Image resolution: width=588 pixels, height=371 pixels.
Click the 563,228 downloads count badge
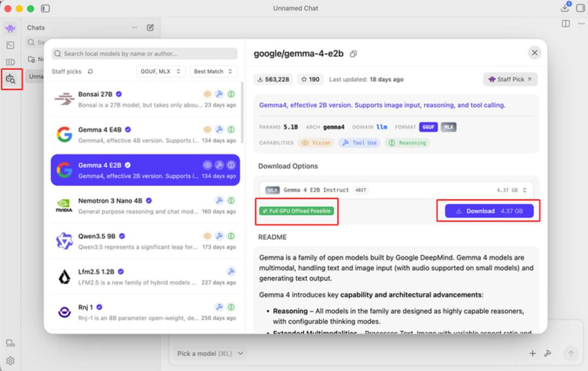[x=273, y=79]
